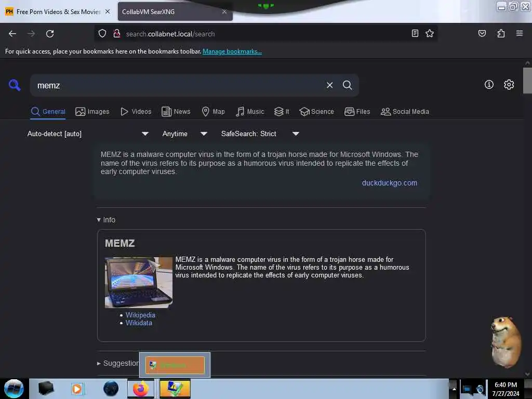Open the Pocket save button
532x399 pixels.
pyautogui.click(x=482, y=33)
